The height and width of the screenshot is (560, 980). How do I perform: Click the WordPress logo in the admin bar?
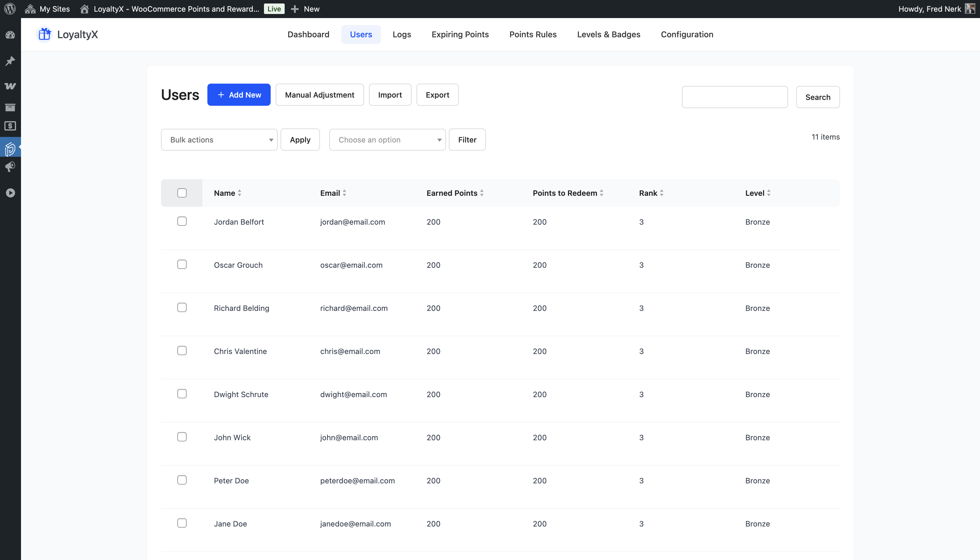click(x=10, y=8)
